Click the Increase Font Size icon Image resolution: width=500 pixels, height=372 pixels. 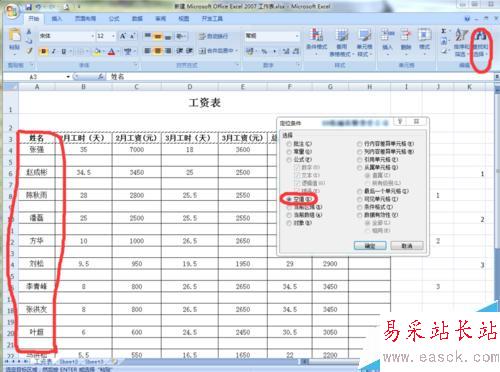(123, 36)
